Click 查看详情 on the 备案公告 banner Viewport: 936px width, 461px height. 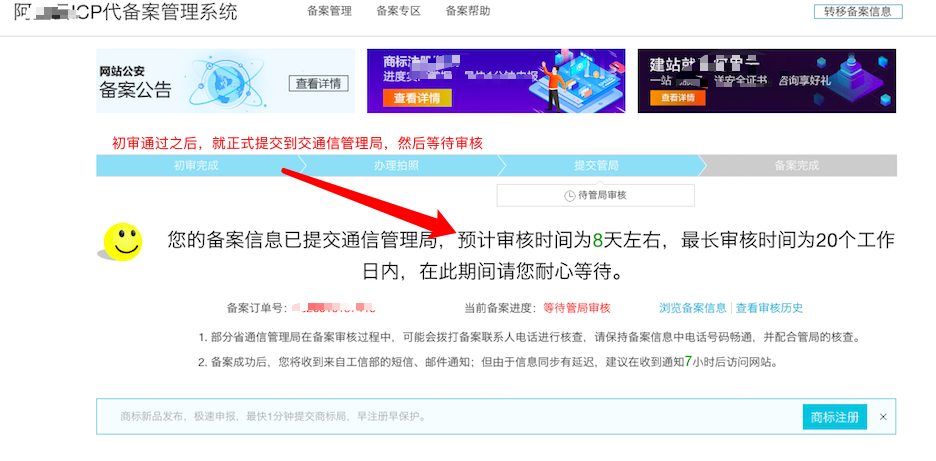tap(319, 84)
